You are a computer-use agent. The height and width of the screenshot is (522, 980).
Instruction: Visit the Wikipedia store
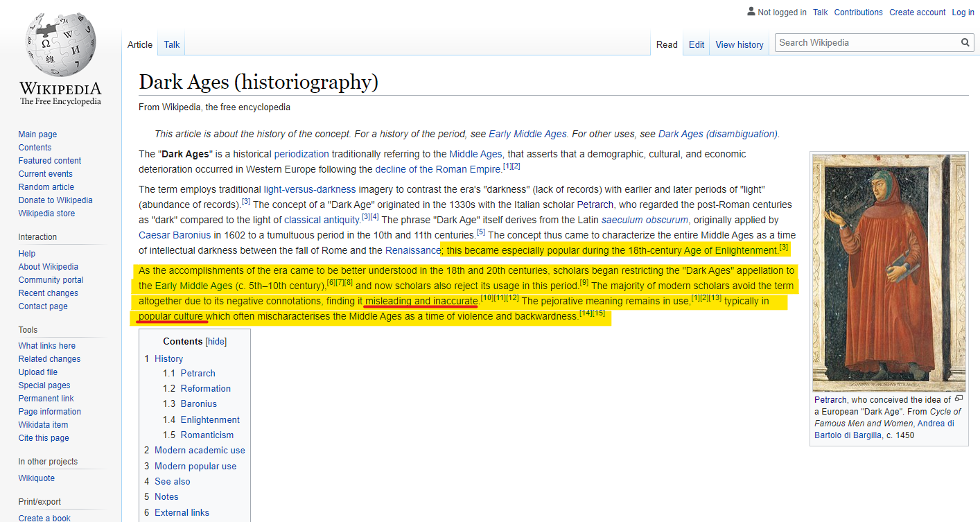pos(47,214)
